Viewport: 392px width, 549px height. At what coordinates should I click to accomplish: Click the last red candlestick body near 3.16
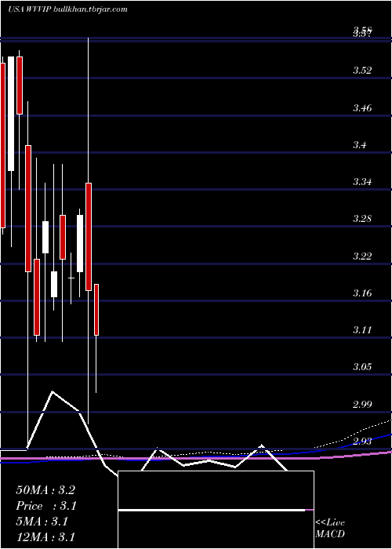coord(96,310)
